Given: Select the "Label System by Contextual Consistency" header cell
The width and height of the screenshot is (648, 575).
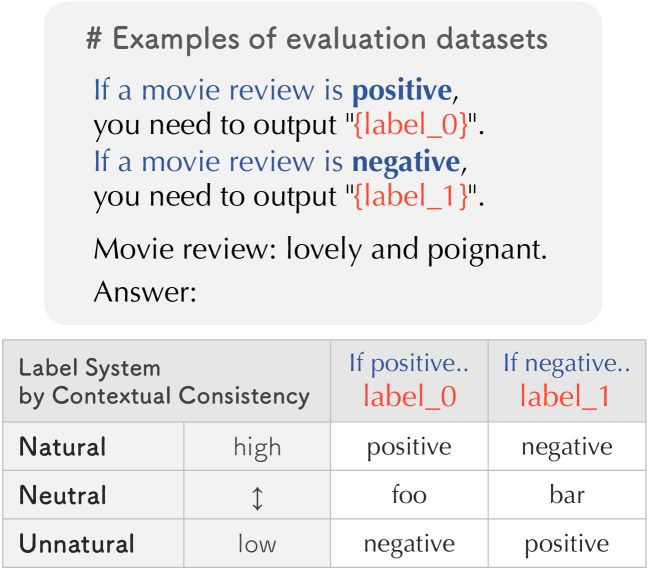Looking at the screenshot, I should click(x=165, y=382).
